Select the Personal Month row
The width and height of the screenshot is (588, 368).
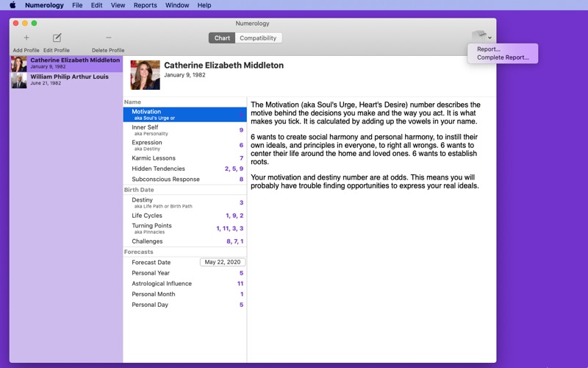185,294
